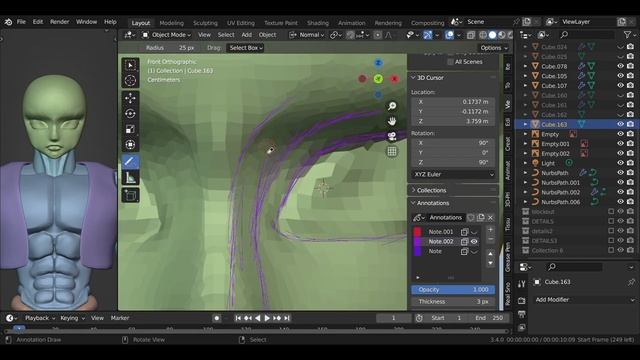The image size is (640, 360).
Task: Jump to the timeline end frame
Action: [287, 318]
